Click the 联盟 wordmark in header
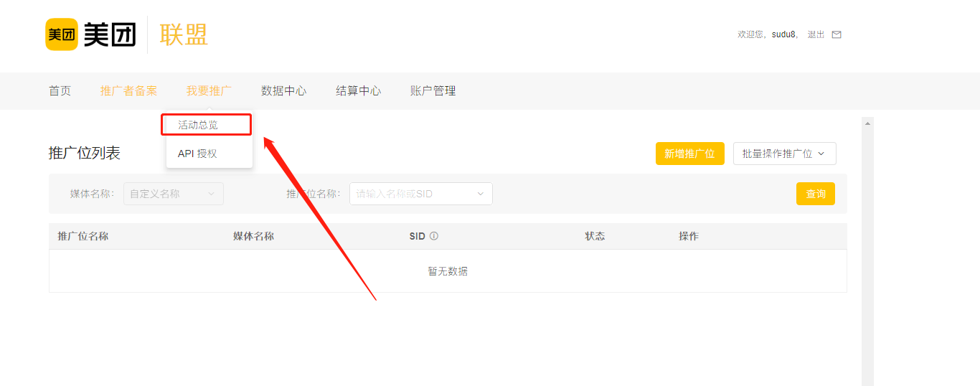Image resolution: width=980 pixels, height=386 pixels. (184, 34)
